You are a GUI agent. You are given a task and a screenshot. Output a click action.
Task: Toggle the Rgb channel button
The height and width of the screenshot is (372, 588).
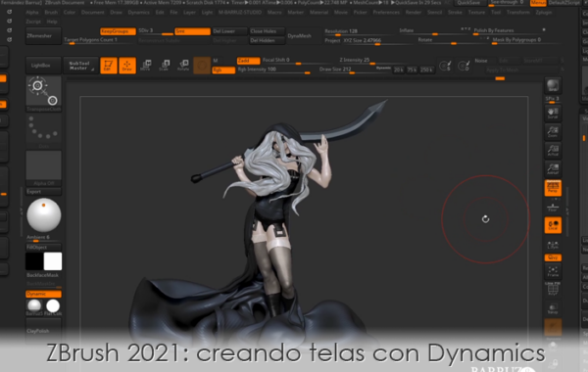tap(223, 70)
